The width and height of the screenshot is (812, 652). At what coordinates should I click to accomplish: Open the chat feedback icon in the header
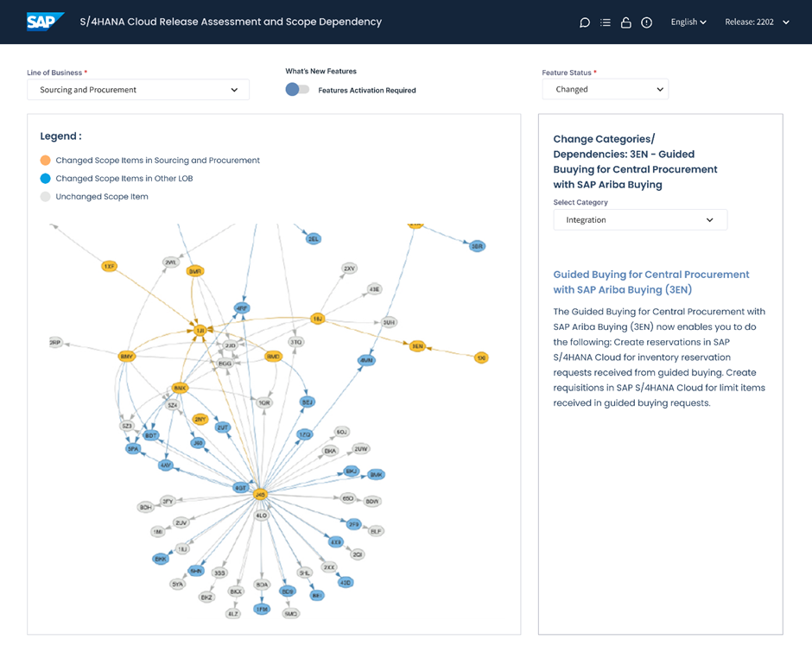click(585, 22)
